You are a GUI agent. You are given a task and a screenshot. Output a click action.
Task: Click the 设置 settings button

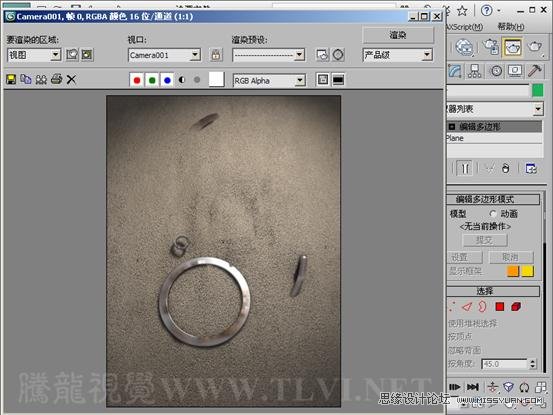pyautogui.click(x=465, y=257)
